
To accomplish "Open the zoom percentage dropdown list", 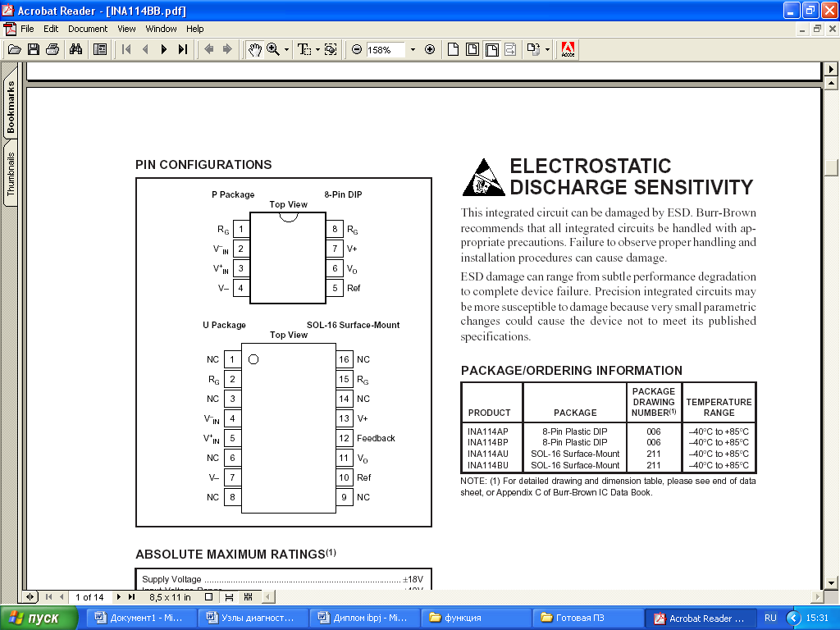I will 413,50.
